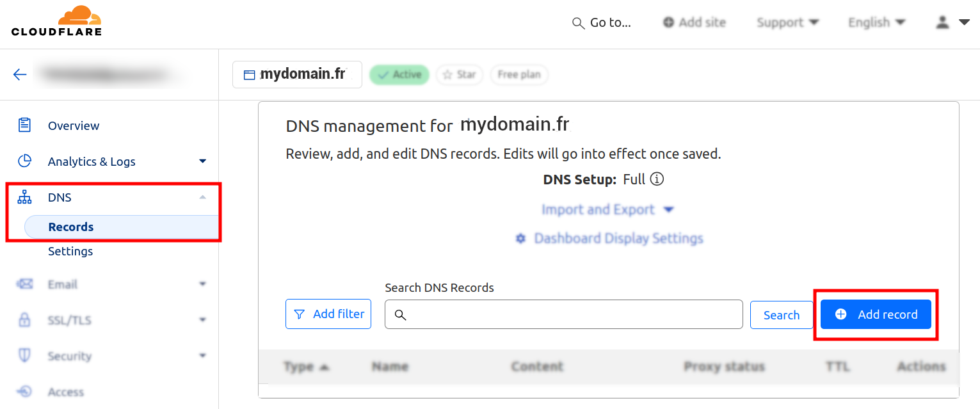980x409 pixels.
Task: Open the Import and Export dropdown
Action: point(607,210)
